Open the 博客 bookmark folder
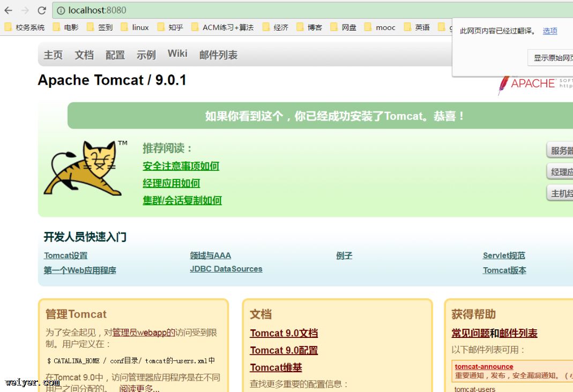The height and width of the screenshot is (392, 573). [309, 27]
